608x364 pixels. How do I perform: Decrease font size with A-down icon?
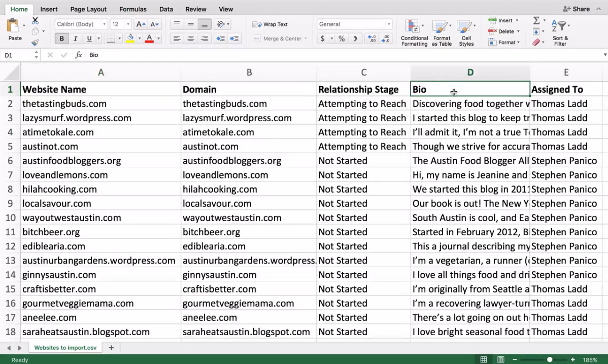(154, 24)
